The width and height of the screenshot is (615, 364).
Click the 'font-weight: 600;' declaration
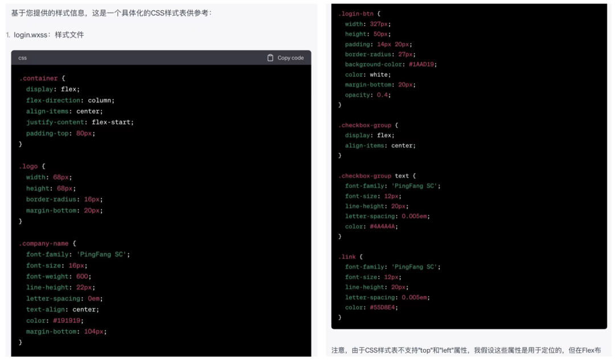[x=59, y=276]
